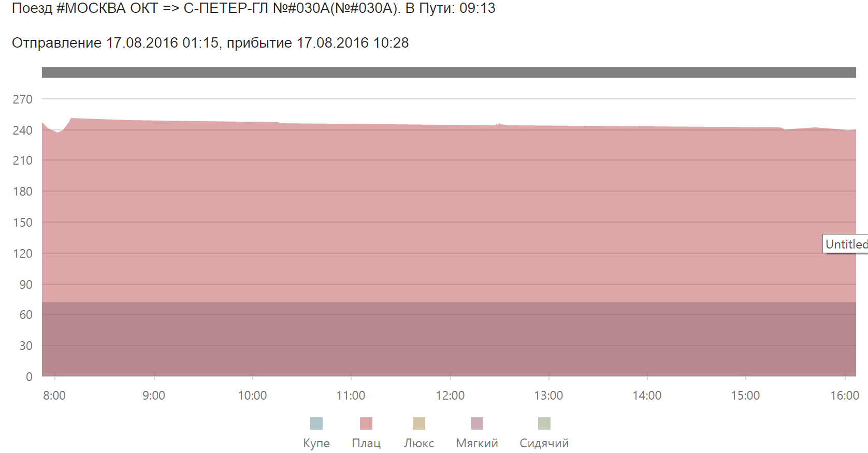Screen dimensions: 868x453
Task: Toggle the Мягкий series via its legend label
Action: pos(477,443)
